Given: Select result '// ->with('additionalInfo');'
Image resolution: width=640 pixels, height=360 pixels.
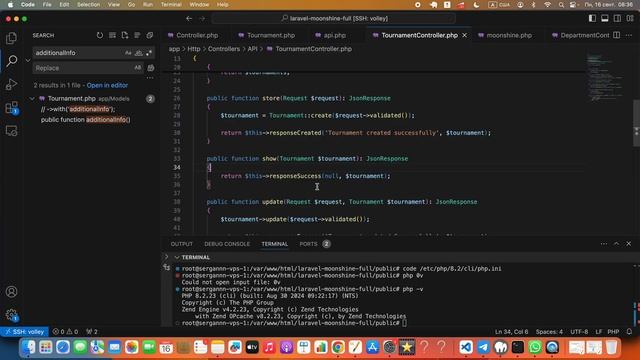Looking at the screenshot, I should tap(78, 109).
